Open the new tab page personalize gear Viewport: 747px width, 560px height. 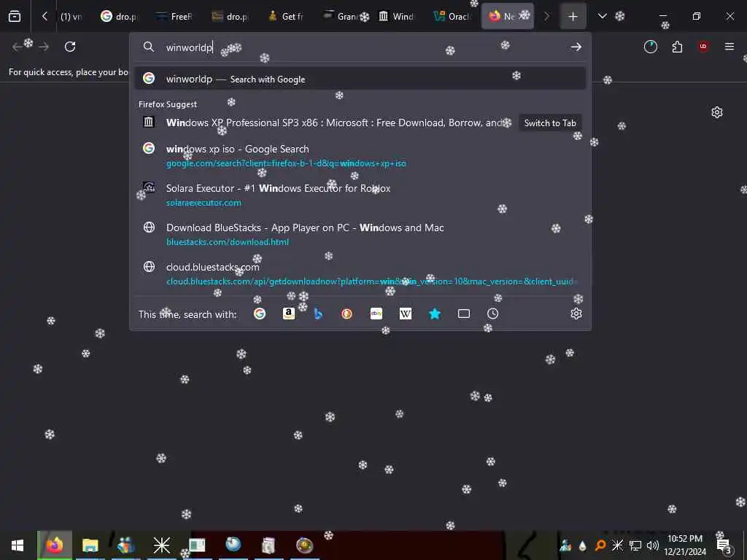point(717,112)
